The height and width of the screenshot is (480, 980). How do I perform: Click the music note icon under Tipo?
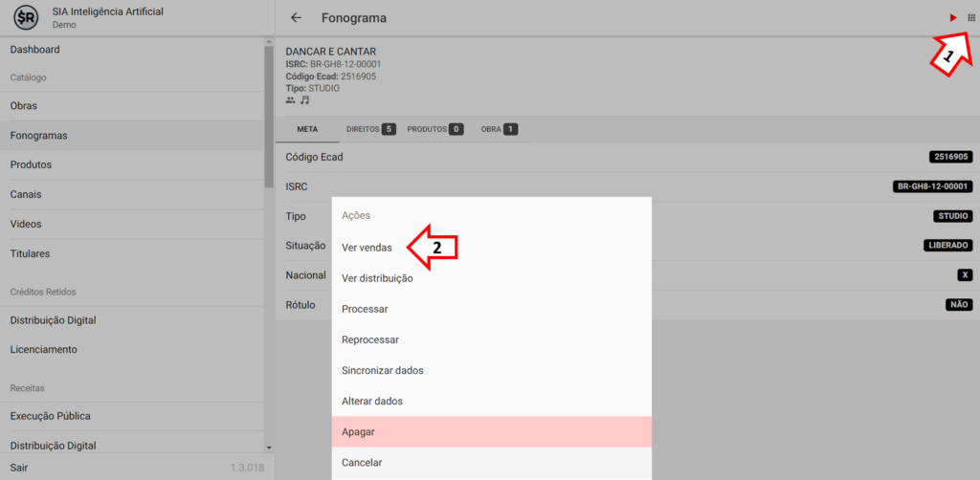click(x=304, y=99)
